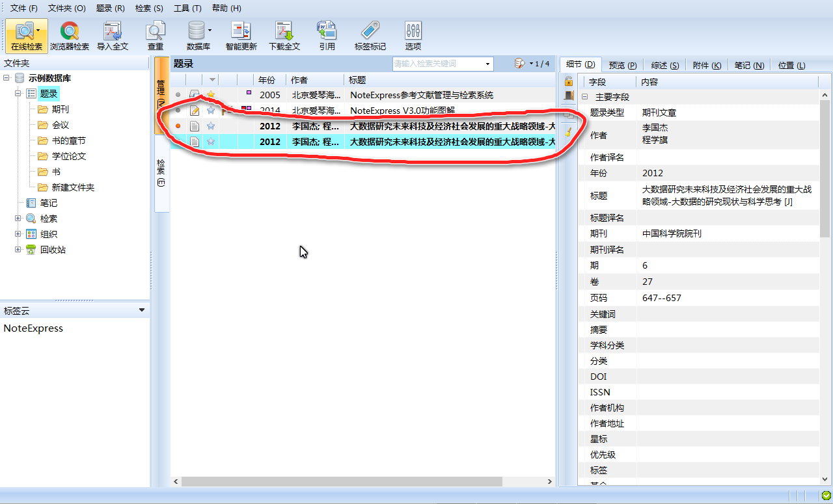Switch to the 笔记 (N) tab
The height and width of the screenshot is (504, 833).
[749, 65]
